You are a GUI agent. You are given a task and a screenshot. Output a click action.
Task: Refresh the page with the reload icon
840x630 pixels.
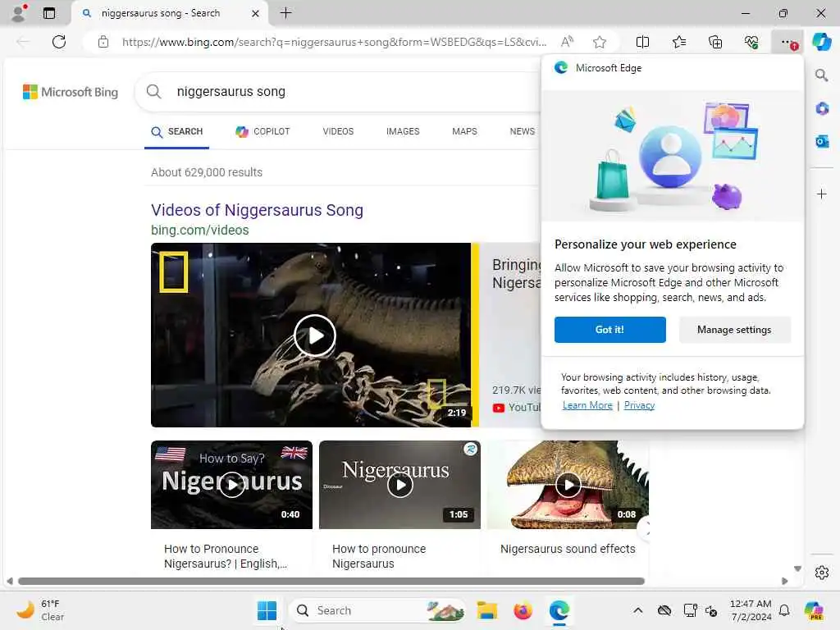click(59, 42)
